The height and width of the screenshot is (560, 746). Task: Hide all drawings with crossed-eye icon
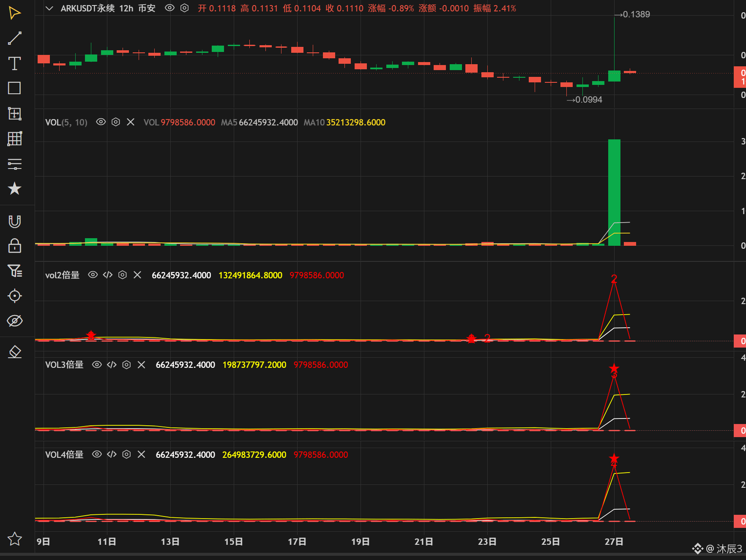point(14,321)
